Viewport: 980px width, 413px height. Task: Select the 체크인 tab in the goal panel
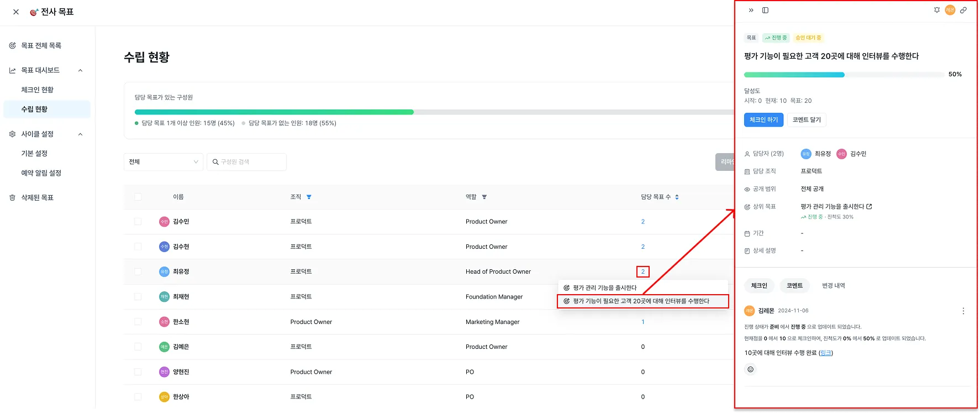click(759, 286)
